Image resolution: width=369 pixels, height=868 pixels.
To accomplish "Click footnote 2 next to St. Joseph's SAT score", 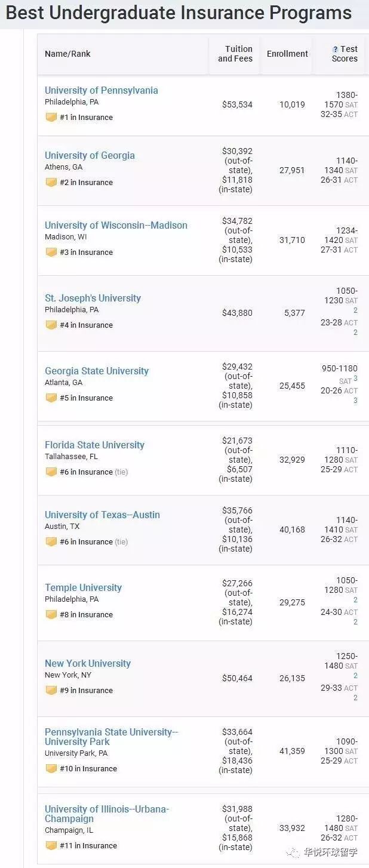I will click(355, 310).
